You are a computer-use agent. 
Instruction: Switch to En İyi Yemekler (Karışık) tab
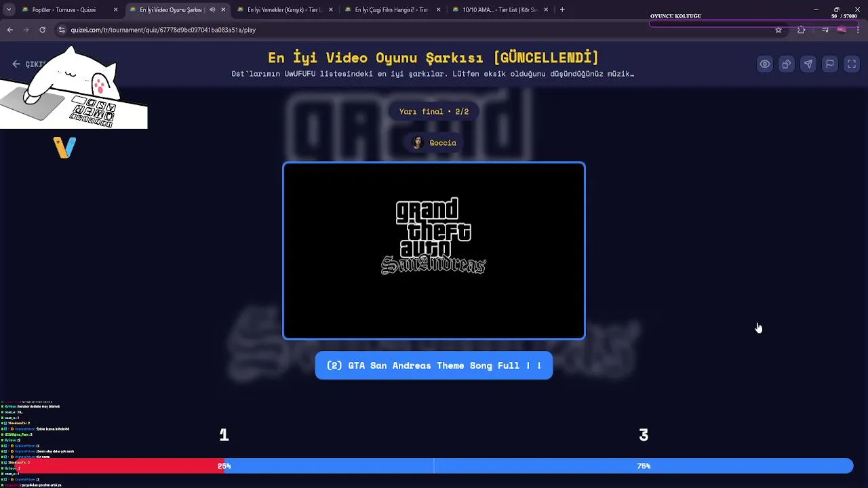(284, 10)
